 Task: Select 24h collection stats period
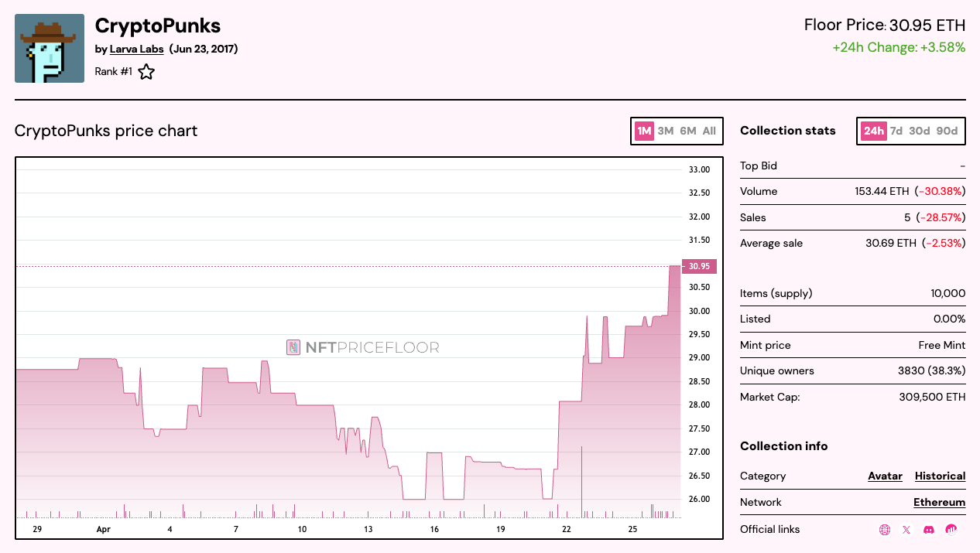tap(873, 131)
